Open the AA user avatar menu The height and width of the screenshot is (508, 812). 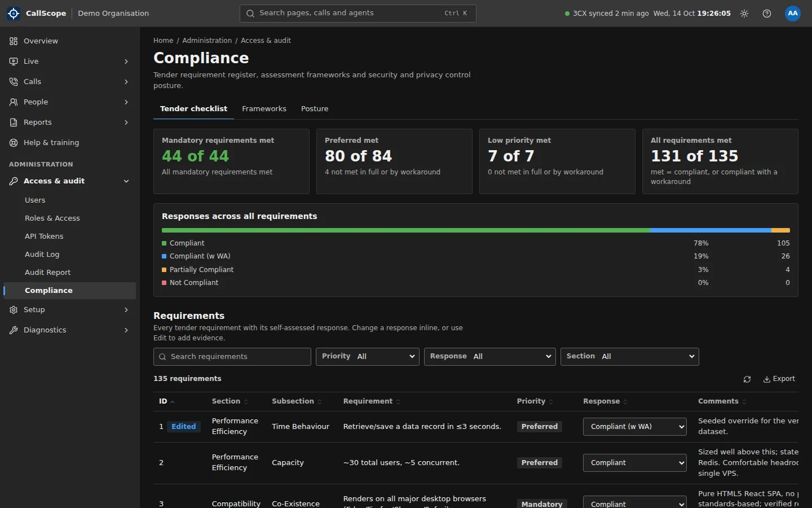point(793,13)
